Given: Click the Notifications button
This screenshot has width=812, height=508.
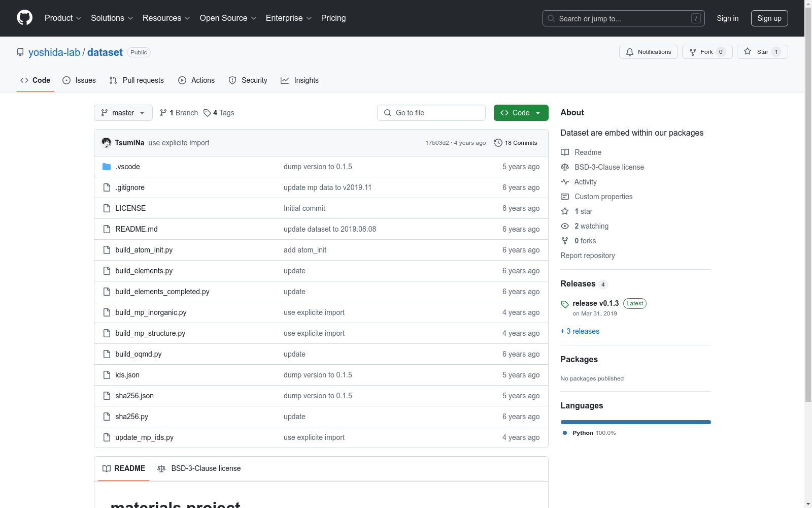Looking at the screenshot, I should [x=649, y=52].
